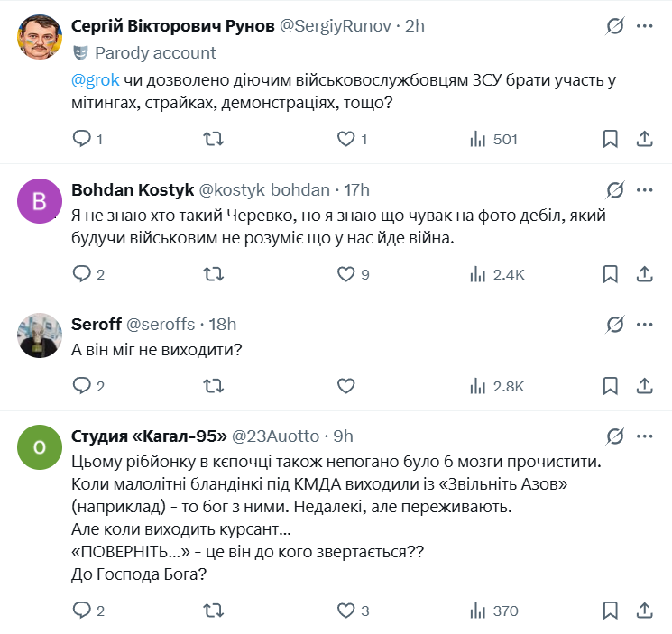Repost Bohdan Kostyk's tweet

pyautogui.click(x=214, y=274)
